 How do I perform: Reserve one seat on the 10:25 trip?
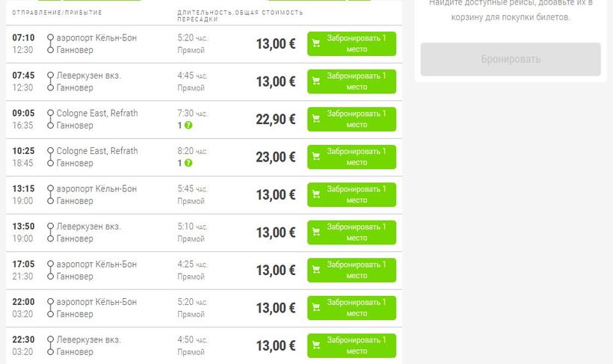click(x=351, y=157)
